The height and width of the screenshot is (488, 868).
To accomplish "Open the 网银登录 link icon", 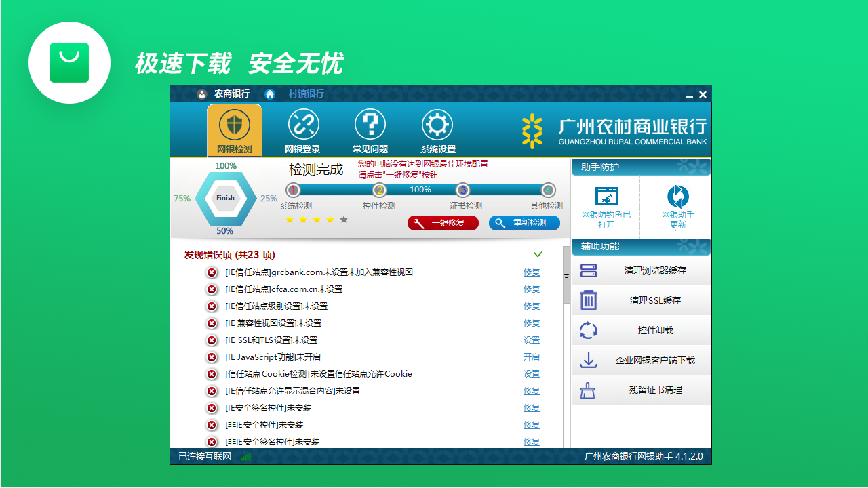I will coord(302,125).
